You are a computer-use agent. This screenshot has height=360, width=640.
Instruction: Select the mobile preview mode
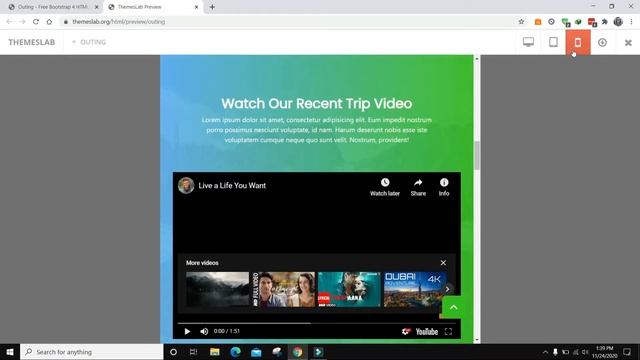point(578,42)
